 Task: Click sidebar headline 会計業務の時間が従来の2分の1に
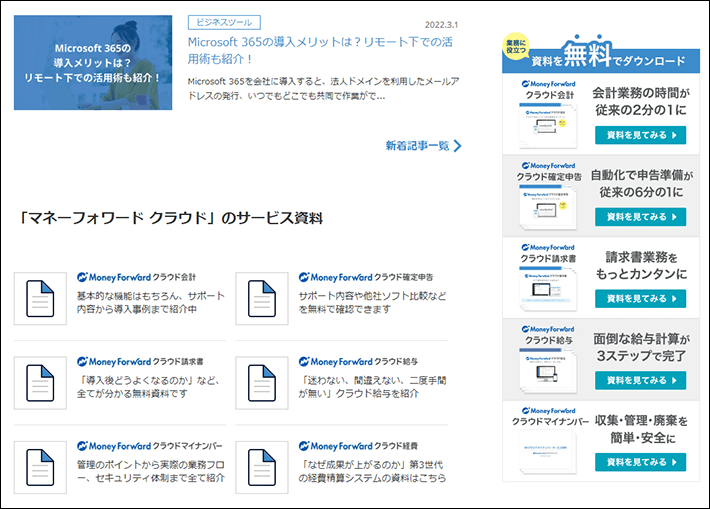641,101
